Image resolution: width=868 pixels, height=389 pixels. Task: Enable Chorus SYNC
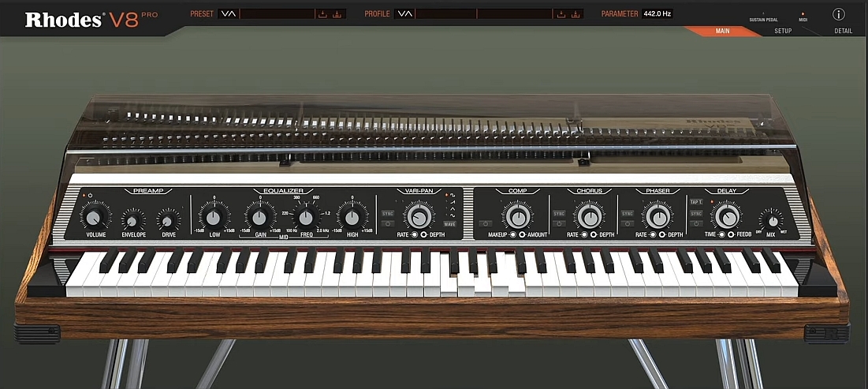559,213
